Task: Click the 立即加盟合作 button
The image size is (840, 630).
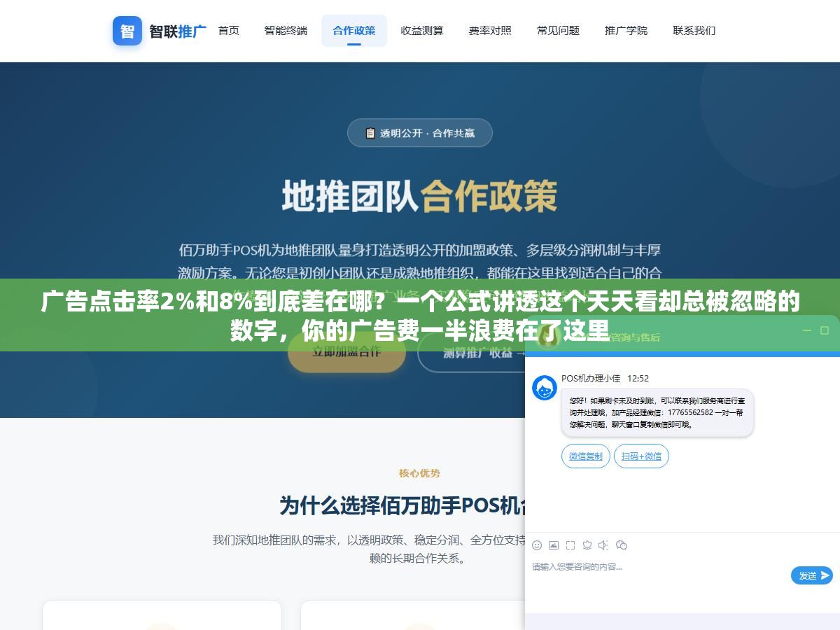Action: tap(346, 352)
